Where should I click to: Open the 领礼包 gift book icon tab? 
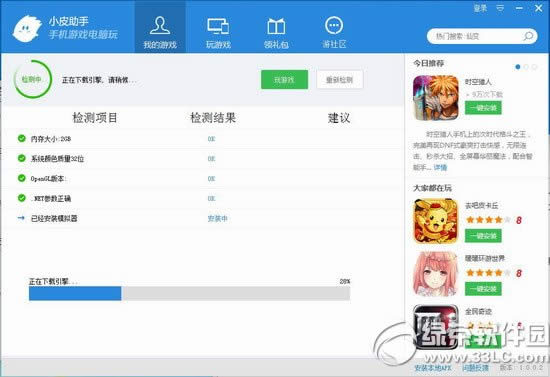pyautogui.click(x=276, y=26)
